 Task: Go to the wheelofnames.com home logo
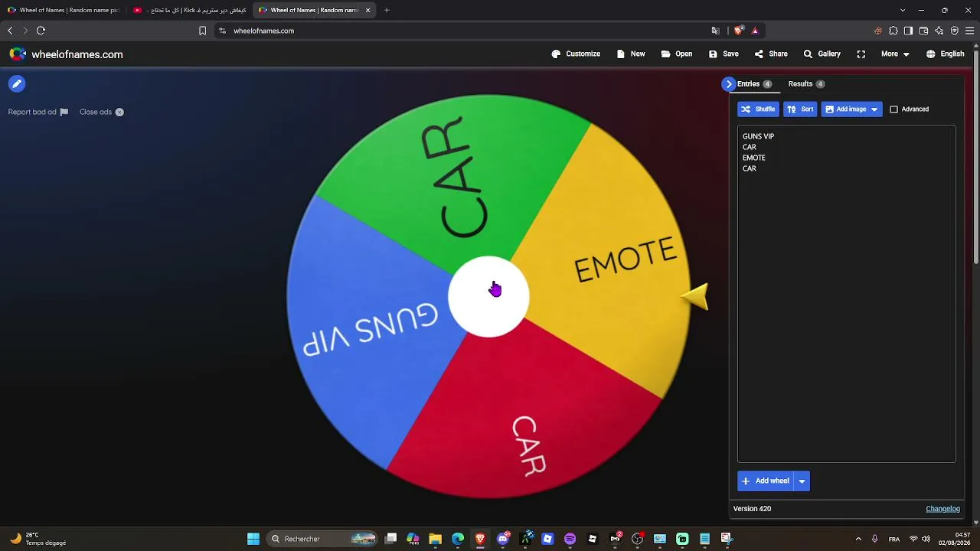66,54
